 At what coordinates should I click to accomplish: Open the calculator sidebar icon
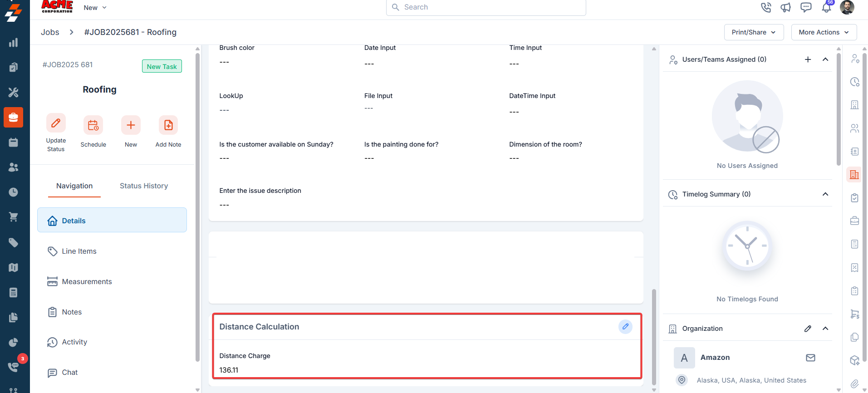click(x=14, y=292)
